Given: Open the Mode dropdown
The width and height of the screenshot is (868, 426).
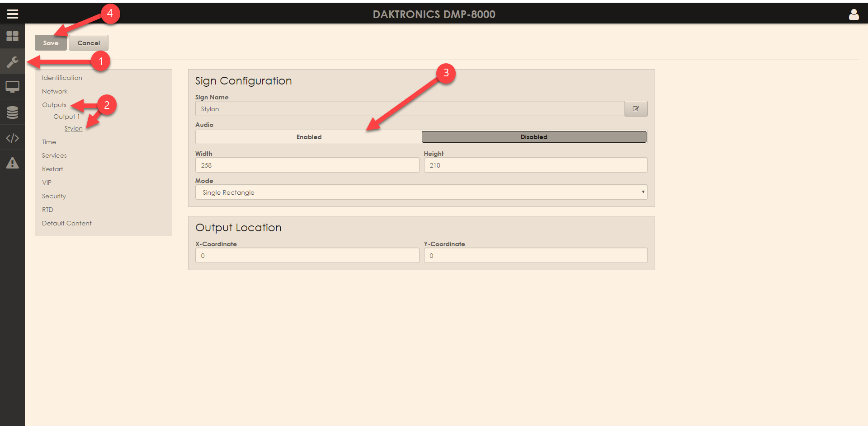Looking at the screenshot, I should pos(421,192).
